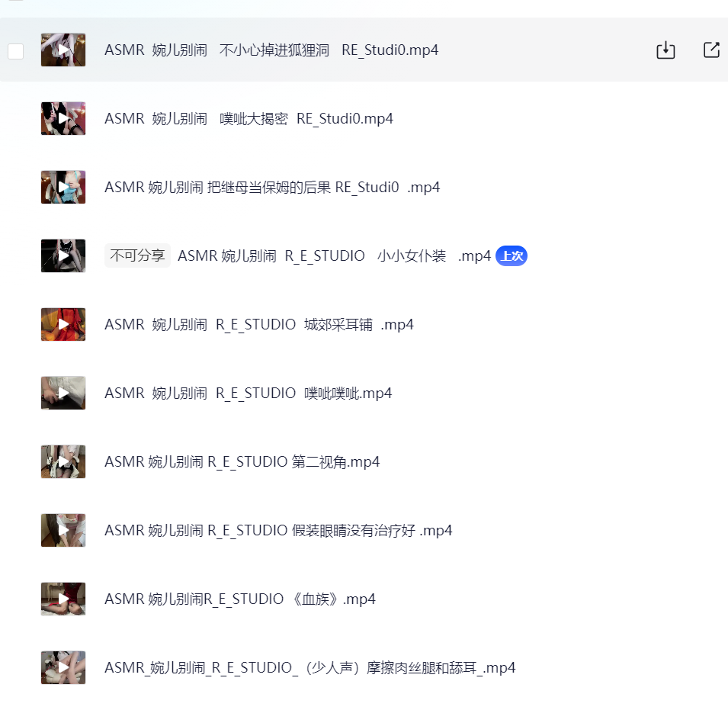
Task: Play thumbnail of 不小心掉进狐狸洞 video
Action: coord(63,50)
